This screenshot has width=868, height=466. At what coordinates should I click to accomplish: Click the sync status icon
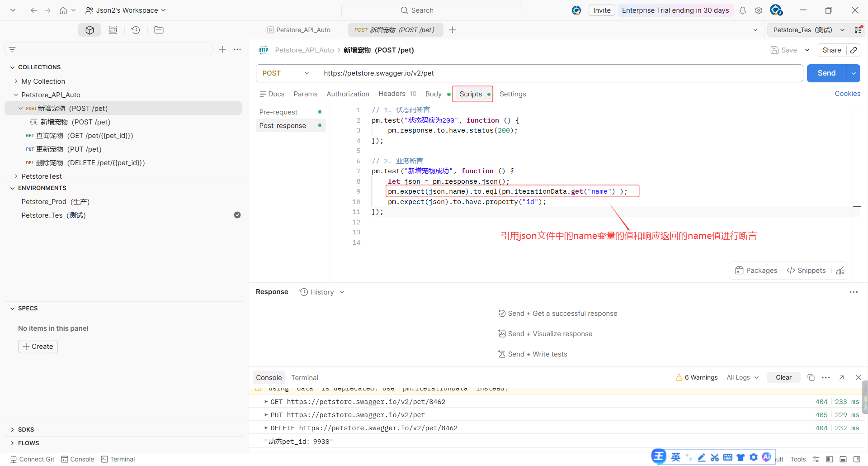click(576, 10)
